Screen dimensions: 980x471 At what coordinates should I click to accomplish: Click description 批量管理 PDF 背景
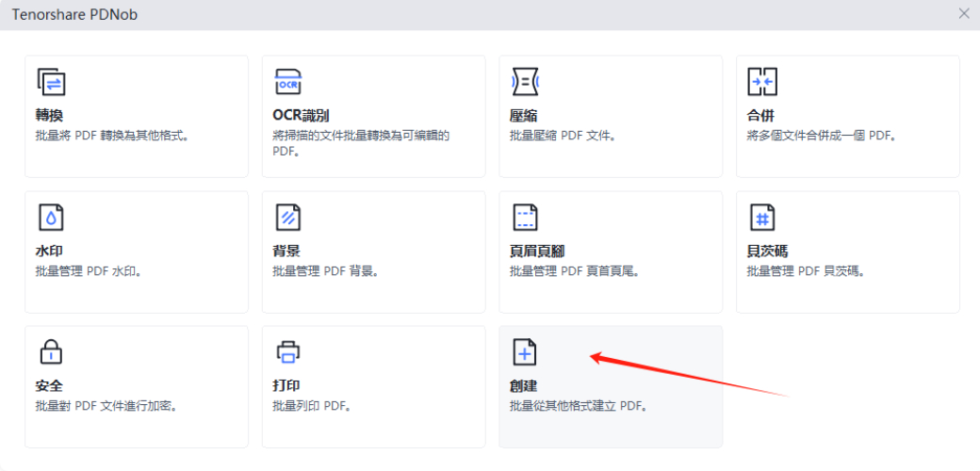click(326, 271)
